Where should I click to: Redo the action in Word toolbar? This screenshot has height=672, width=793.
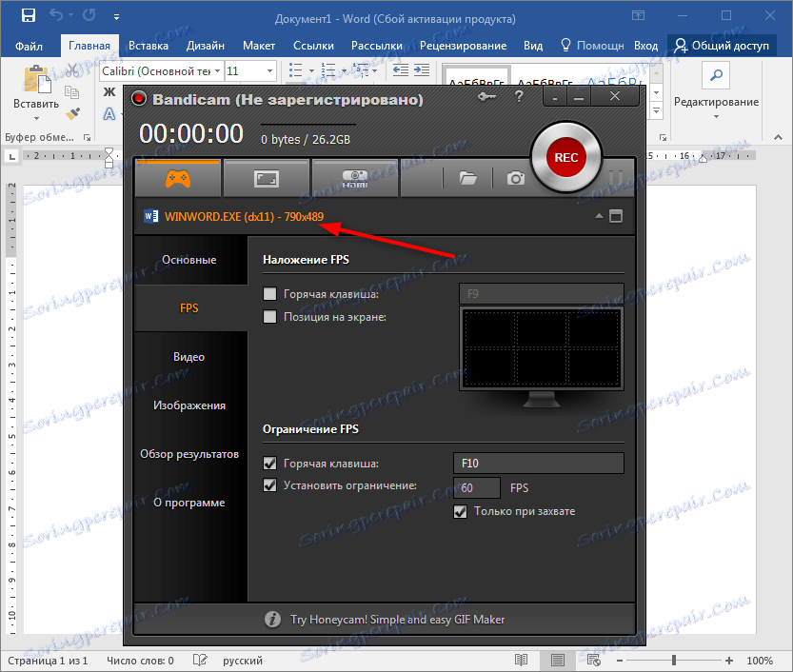(x=89, y=15)
